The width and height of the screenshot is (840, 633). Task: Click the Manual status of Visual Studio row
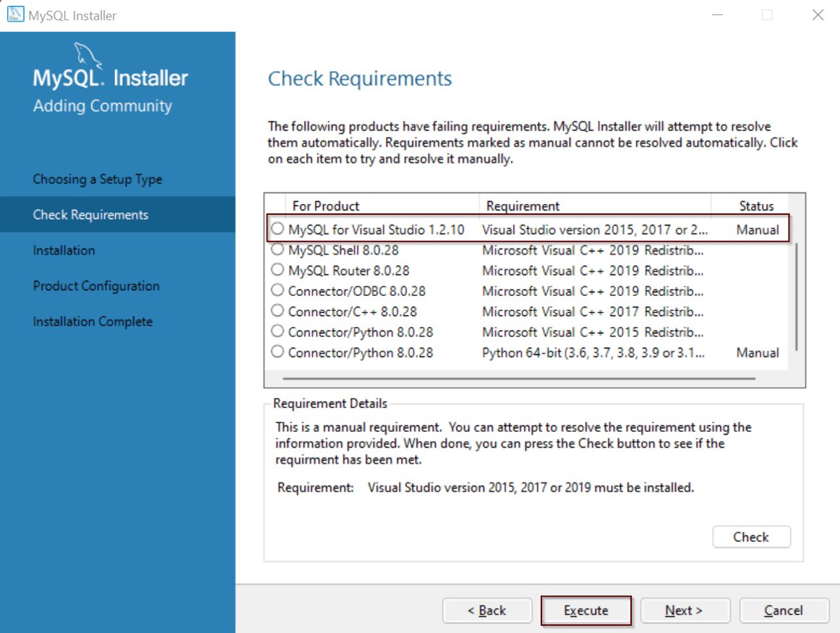tap(758, 229)
